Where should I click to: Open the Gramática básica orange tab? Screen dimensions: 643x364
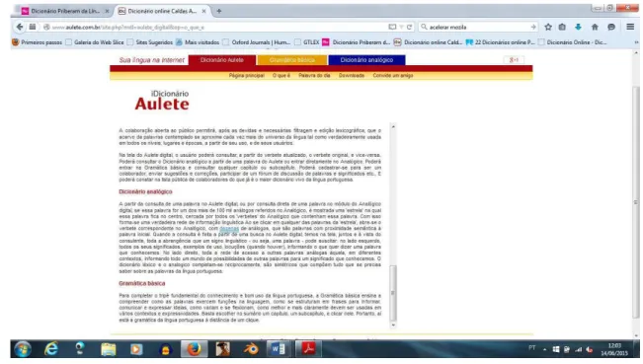292,60
